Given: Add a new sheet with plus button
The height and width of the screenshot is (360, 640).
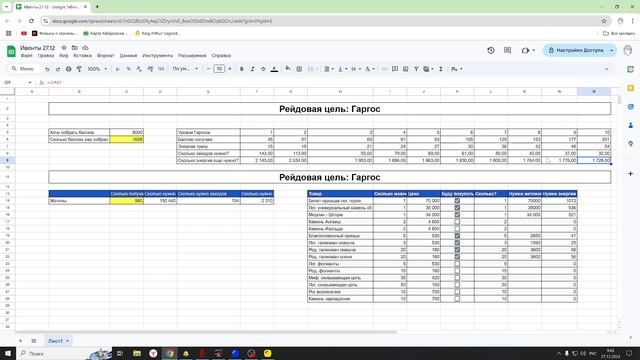Looking at the screenshot, I should point(20,341).
